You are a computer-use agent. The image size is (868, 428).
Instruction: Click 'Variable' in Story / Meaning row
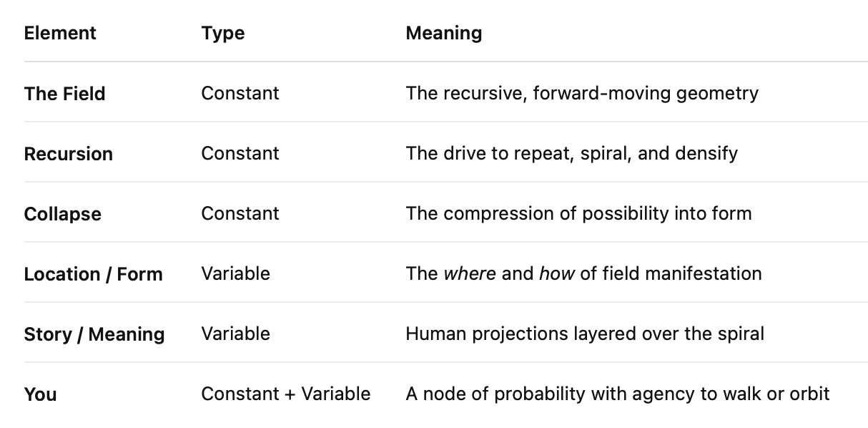click(235, 334)
